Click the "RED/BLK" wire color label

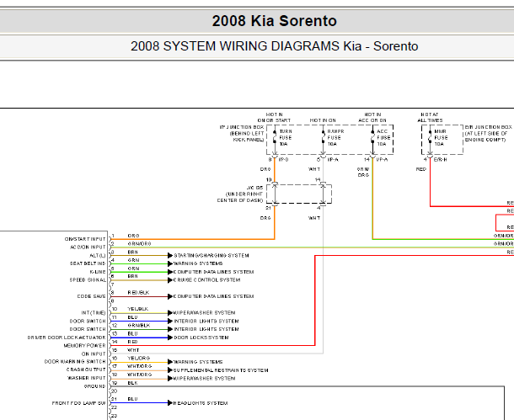[138, 293]
